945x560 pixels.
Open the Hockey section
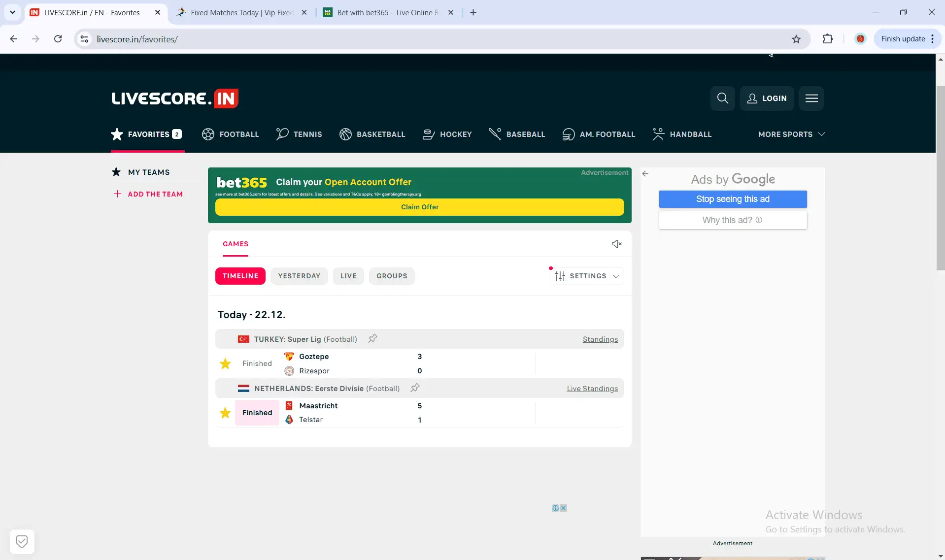click(x=447, y=134)
